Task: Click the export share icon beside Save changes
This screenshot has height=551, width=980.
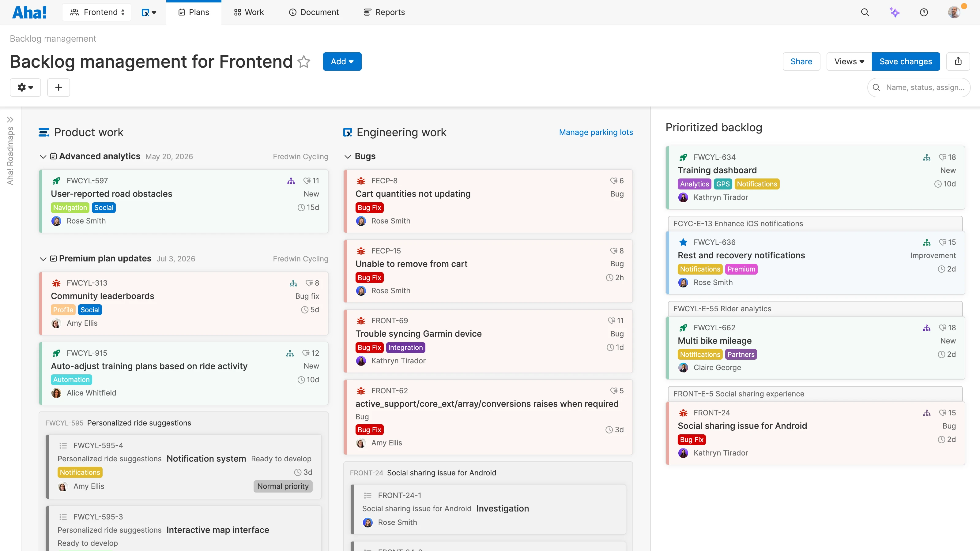Action: 958,61
